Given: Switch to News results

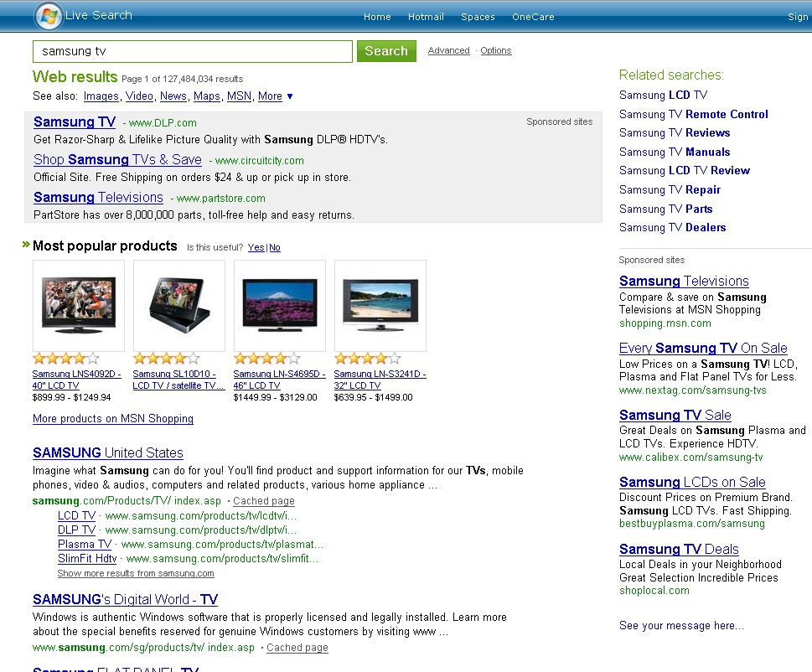Looking at the screenshot, I should 173,96.
